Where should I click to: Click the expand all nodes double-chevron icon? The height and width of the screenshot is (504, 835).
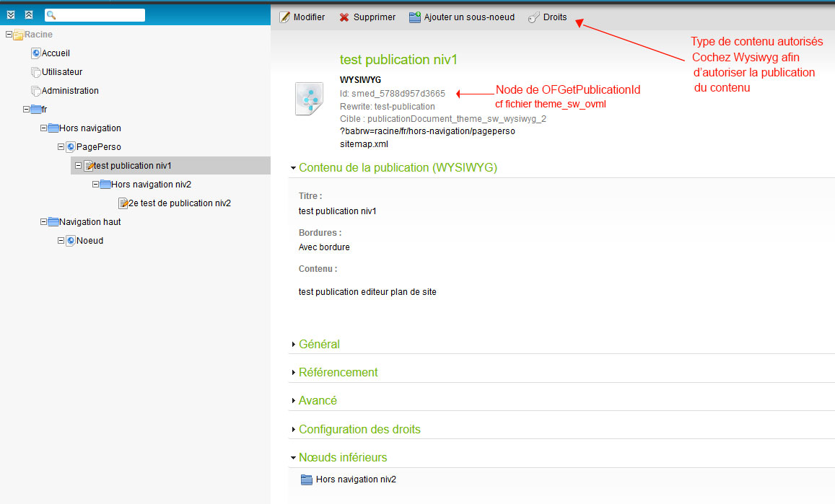11,14
